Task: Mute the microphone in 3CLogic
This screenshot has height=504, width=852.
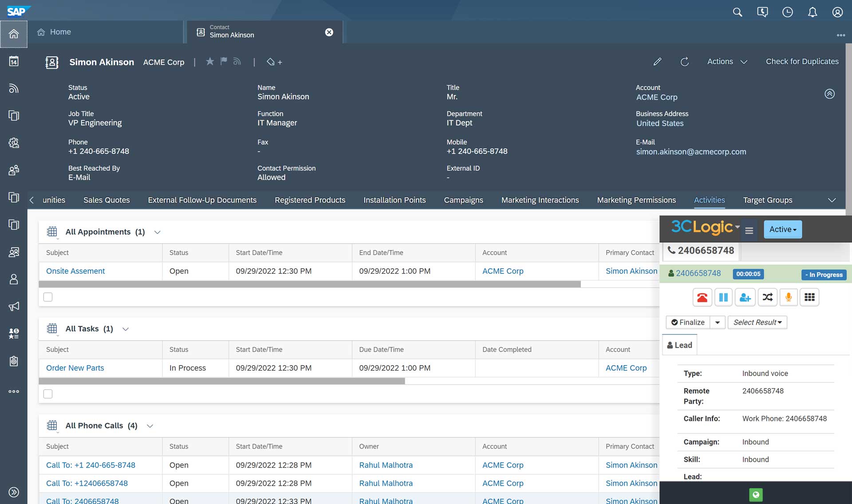Action: tap(788, 297)
